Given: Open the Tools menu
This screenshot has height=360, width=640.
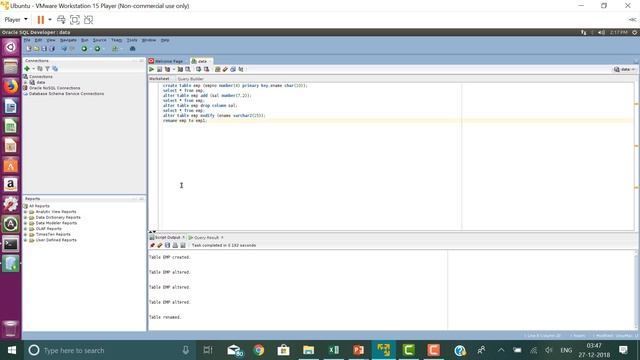Looking at the screenshot, I should [132, 40].
